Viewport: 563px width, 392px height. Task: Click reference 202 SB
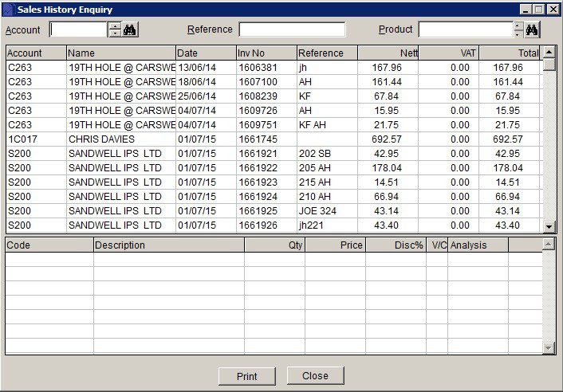[315, 154]
